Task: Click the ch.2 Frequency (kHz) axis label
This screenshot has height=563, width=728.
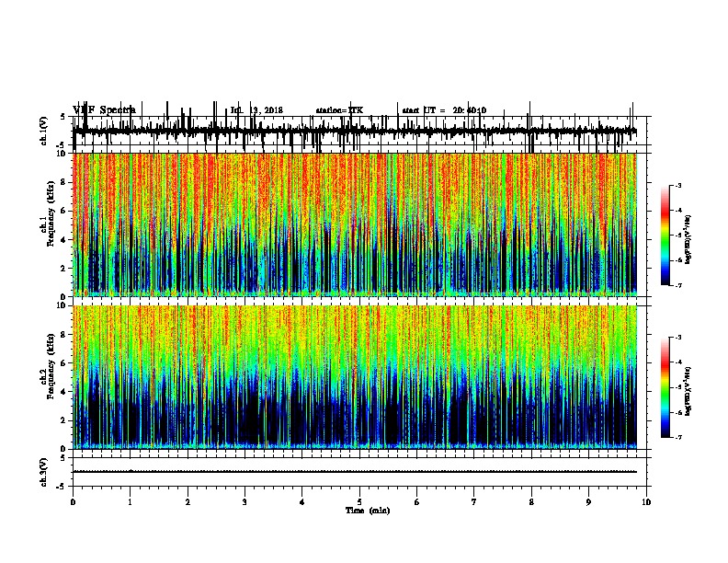Action: coord(48,367)
